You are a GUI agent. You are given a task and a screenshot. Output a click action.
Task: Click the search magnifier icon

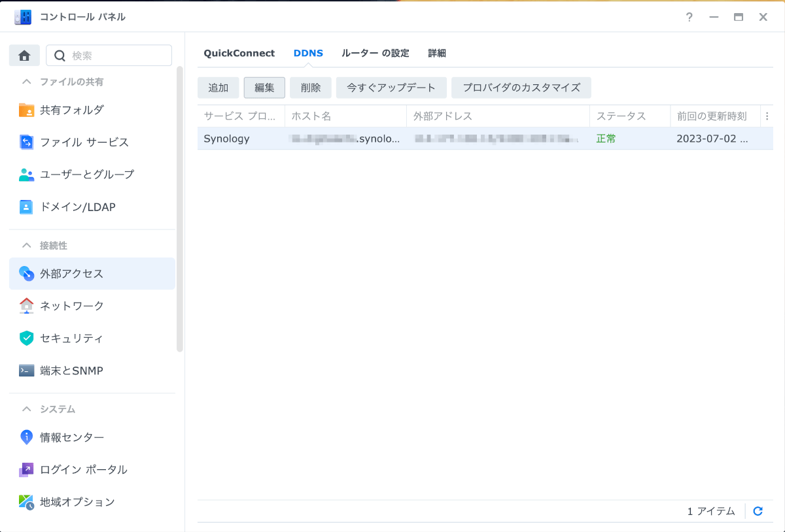click(x=60, y=56)
